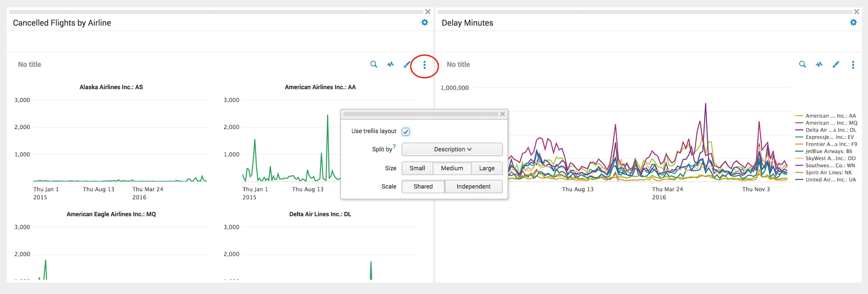868x294 pixels.
Task: Select Medium chart size
Action: click(452, 168)
